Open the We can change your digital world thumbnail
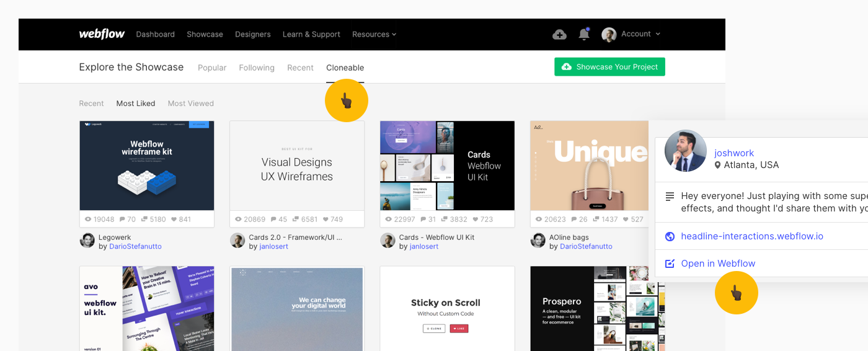Viewport: 868px width, 351px height. tap(297, 309)
